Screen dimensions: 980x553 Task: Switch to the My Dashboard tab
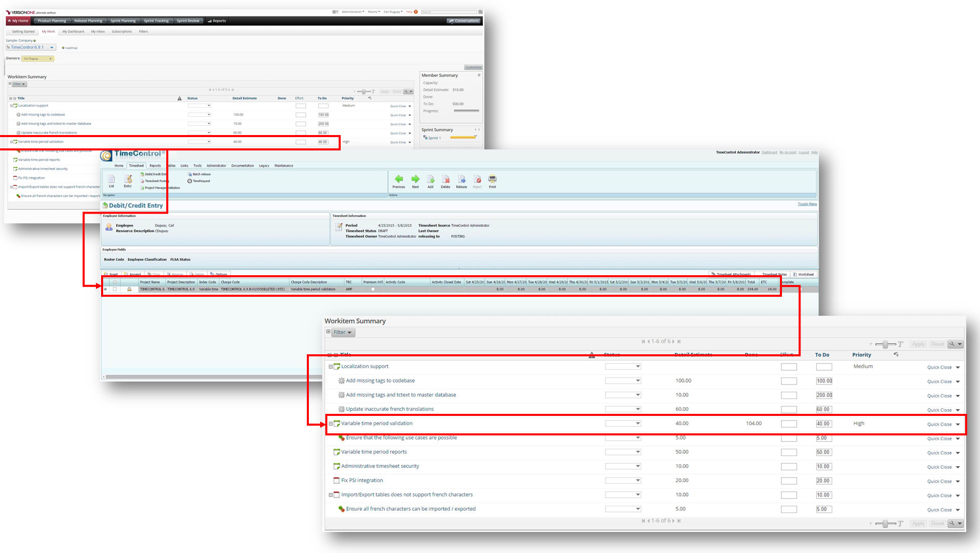73,31
